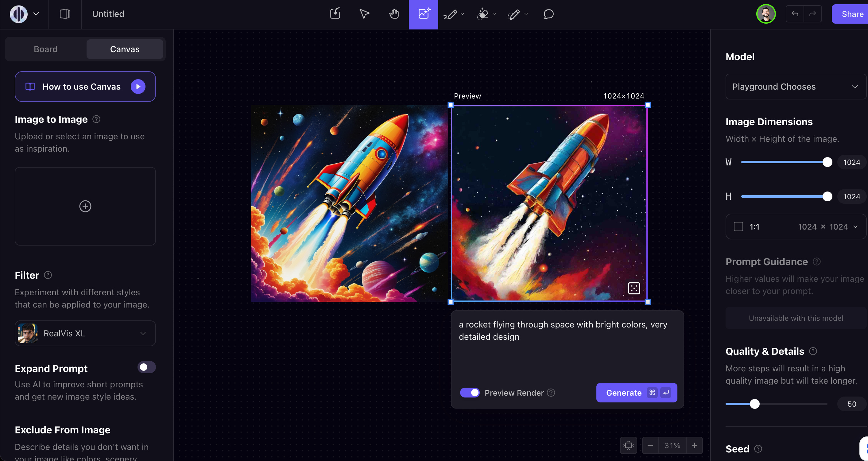Select the Canvas tab
The width and height of the screenshot is (868, 461).
point(124,49)
